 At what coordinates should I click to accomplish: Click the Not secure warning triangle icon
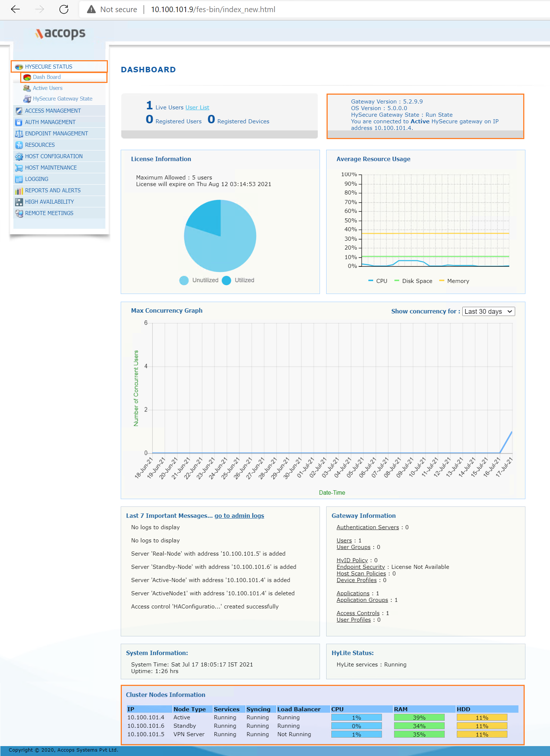pos(91,9)
